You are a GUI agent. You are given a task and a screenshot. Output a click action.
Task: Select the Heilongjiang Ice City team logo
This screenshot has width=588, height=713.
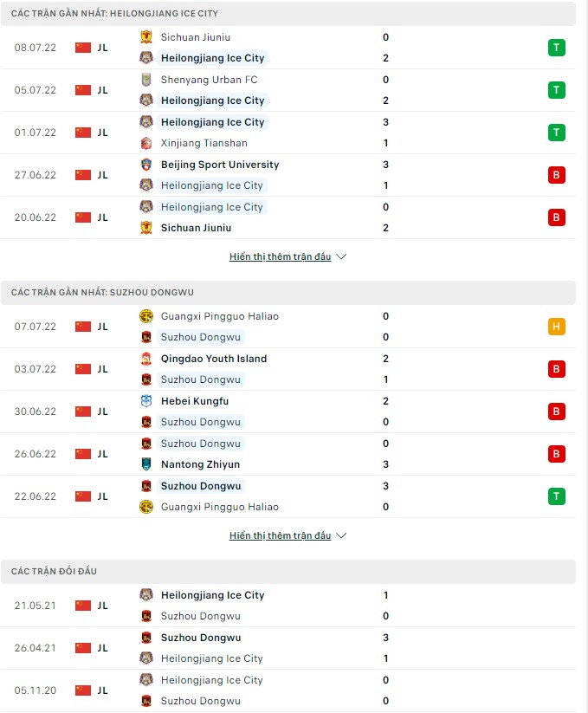click(x=147, y=58)
